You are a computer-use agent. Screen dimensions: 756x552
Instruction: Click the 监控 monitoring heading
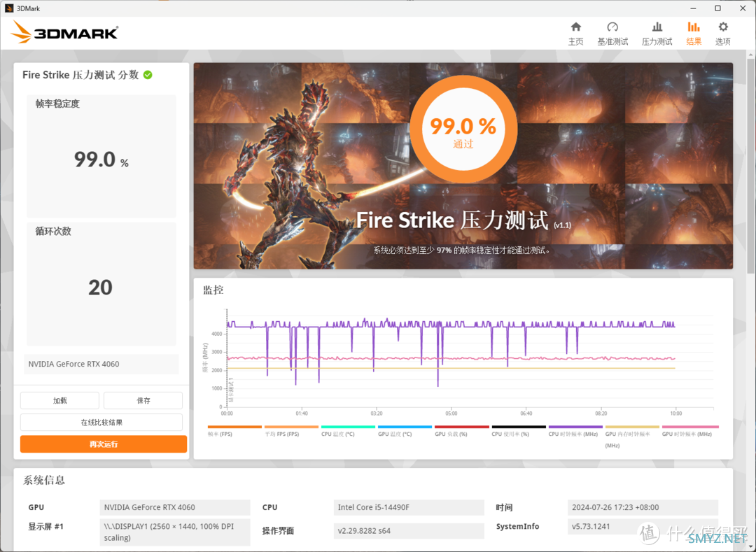(x=213, y=290)
